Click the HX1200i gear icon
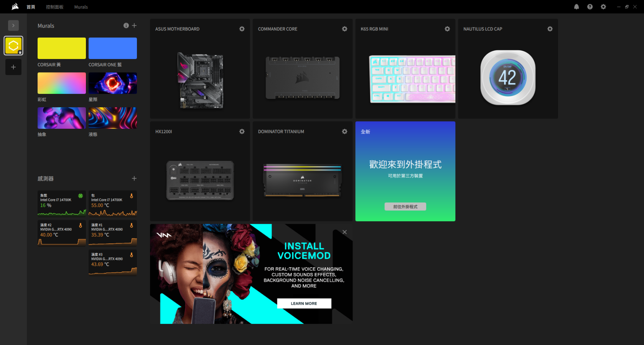This screenshot has width=644, height=345. coord(242,131)
